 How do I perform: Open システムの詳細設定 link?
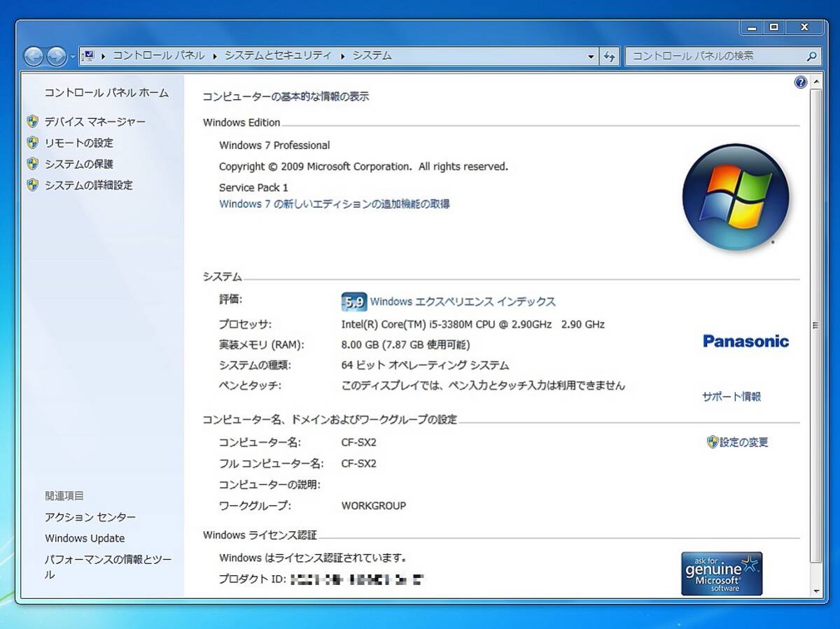point(88,185)
